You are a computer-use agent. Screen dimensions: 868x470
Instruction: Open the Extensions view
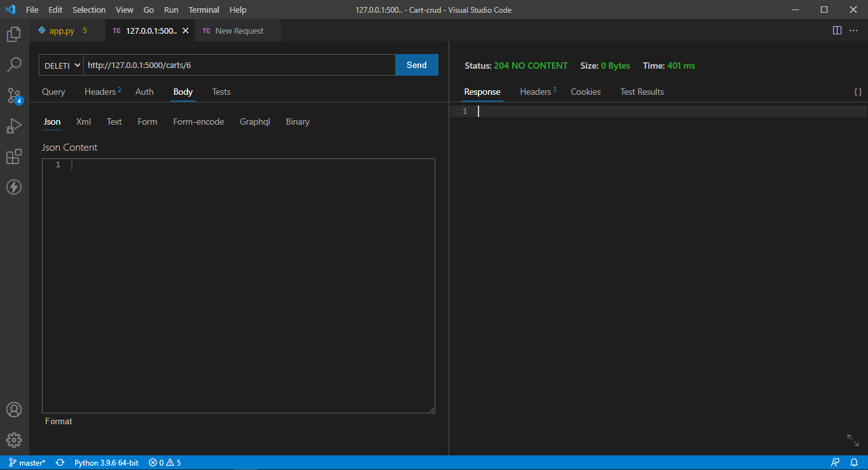14,156
